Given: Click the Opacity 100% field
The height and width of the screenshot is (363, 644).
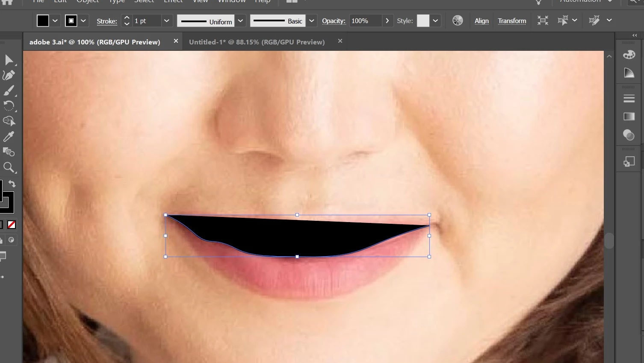Looking at the screenshot, I should 366,20.
